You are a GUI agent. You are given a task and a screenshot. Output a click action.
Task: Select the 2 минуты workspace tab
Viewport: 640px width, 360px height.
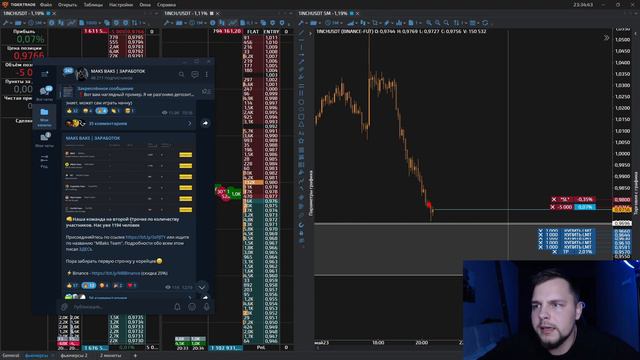(110, 356)
